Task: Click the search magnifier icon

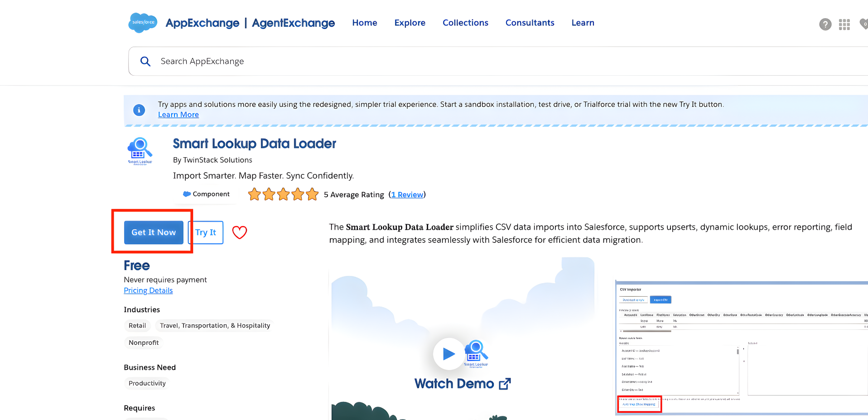Action: pyautogui.click(x=145, y=61)
